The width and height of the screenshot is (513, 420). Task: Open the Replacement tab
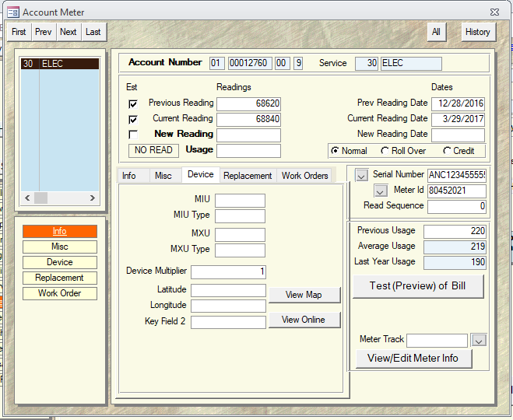248,176
